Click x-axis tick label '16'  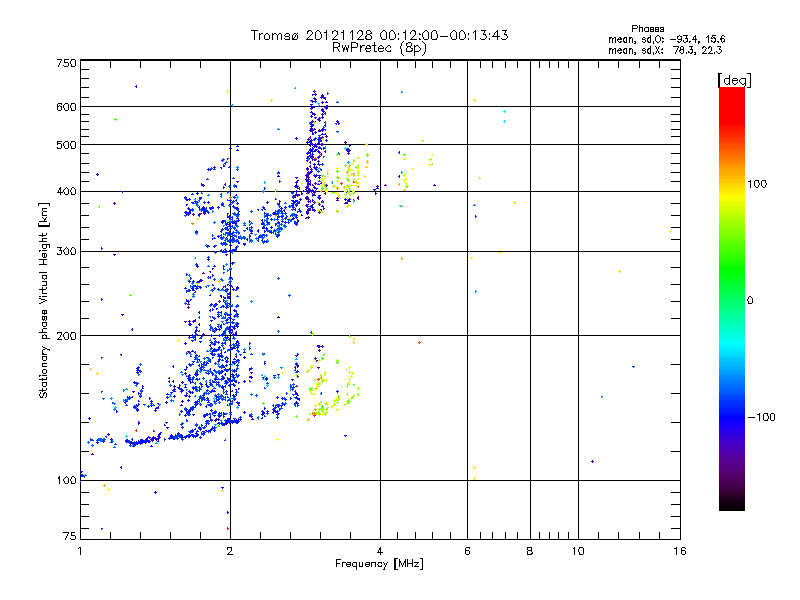point(680,551)
